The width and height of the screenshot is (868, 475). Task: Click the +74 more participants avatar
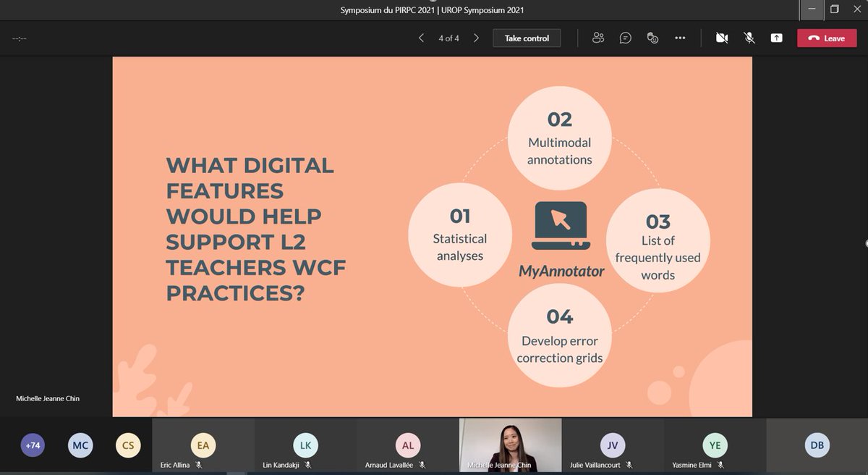33,445
